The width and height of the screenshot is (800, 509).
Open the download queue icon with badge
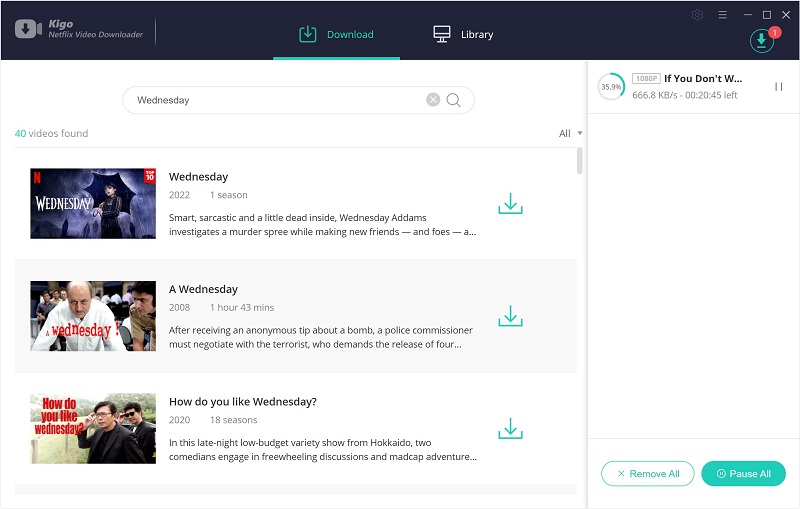click(762, 40)
